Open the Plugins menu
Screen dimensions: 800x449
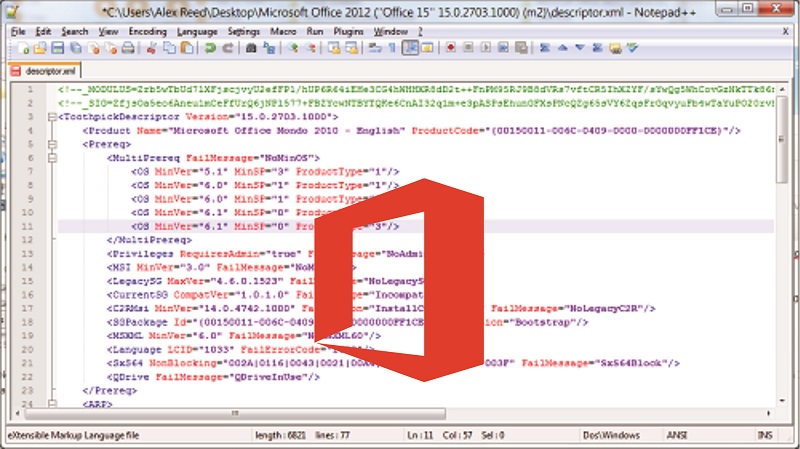348,32
